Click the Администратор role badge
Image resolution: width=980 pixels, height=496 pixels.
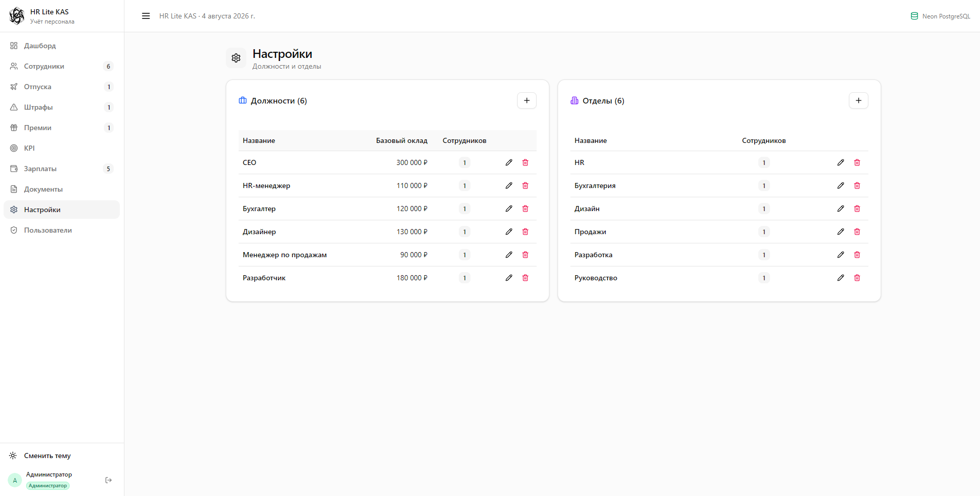48,486
